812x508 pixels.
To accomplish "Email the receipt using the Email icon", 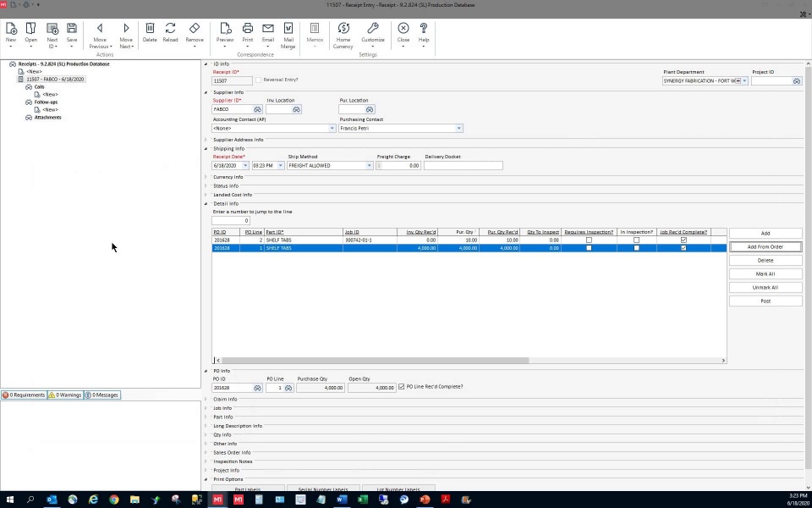I will tap(266, 32).
